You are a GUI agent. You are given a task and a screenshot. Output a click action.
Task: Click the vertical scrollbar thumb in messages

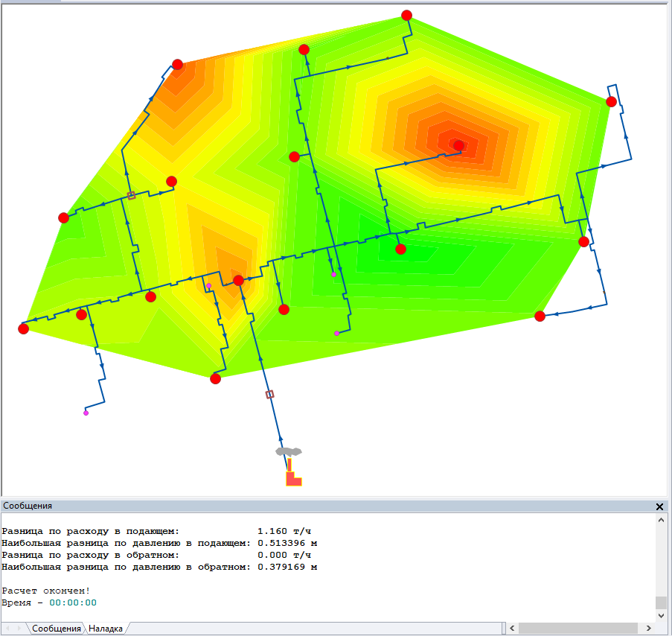[x=660, y=602]
